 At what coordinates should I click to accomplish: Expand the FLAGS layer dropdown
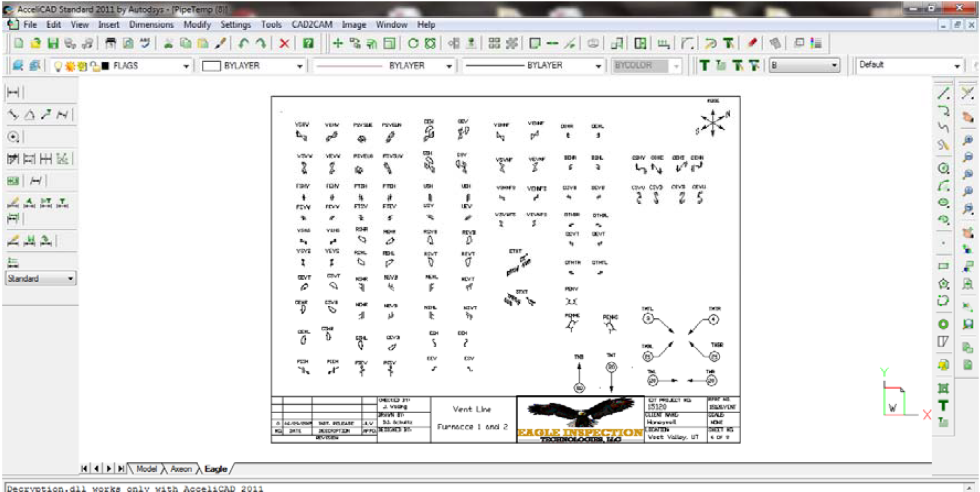coord(186,66)
